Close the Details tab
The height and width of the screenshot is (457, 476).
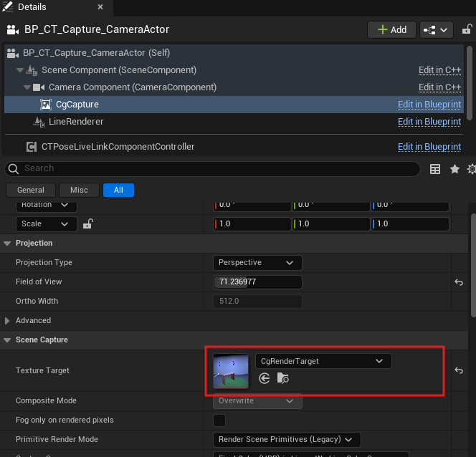tap(100, 7)
